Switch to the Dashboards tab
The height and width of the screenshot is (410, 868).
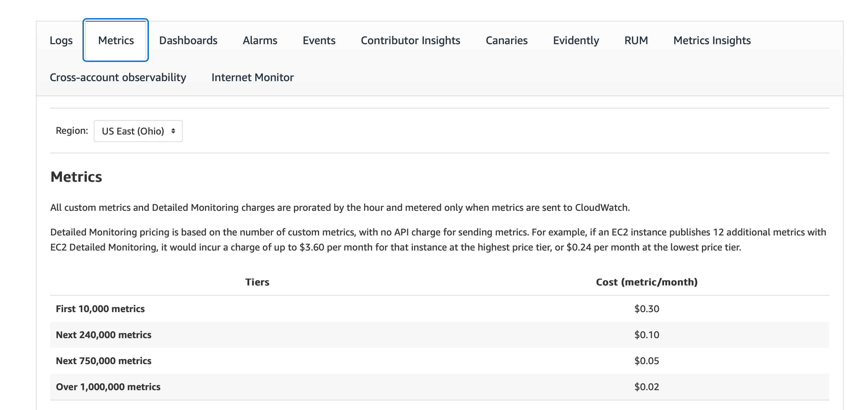188,40
